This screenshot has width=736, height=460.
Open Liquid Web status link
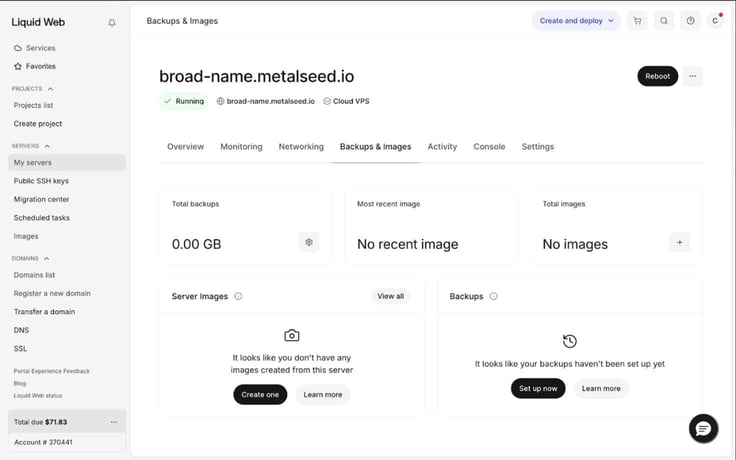tap(38, 395)
